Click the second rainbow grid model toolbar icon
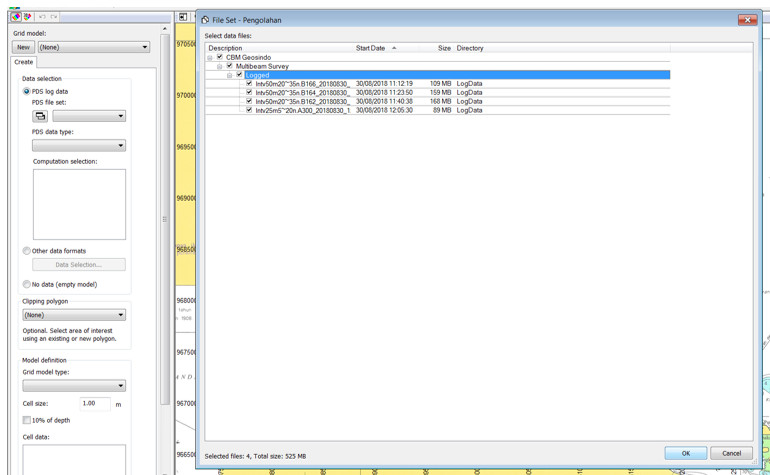Screen dimensions: 770x475 tap(28, 17)
